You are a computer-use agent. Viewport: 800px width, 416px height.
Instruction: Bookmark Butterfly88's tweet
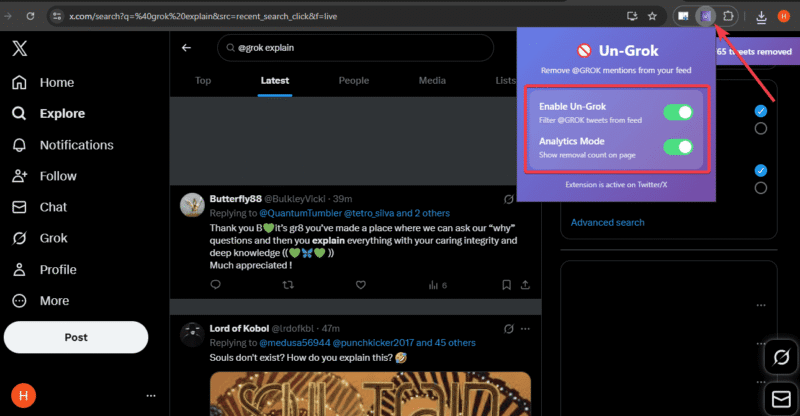[x=506, y=285]
